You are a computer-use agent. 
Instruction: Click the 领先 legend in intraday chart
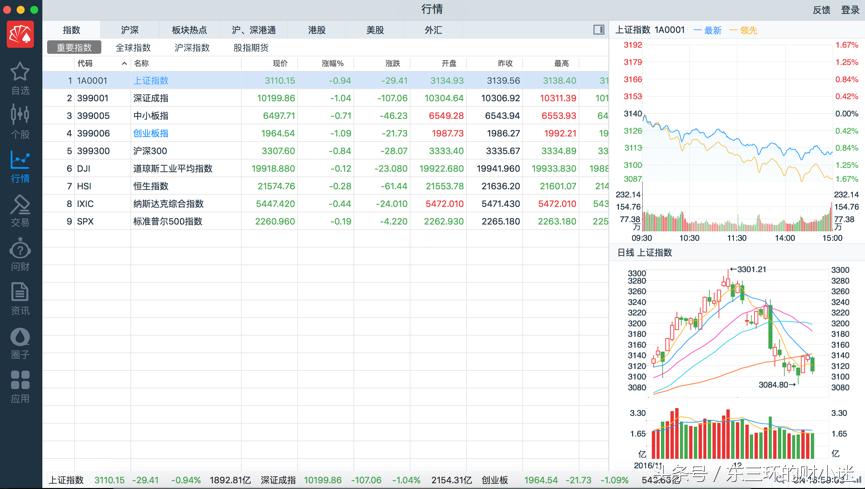[x=743, y=30]
